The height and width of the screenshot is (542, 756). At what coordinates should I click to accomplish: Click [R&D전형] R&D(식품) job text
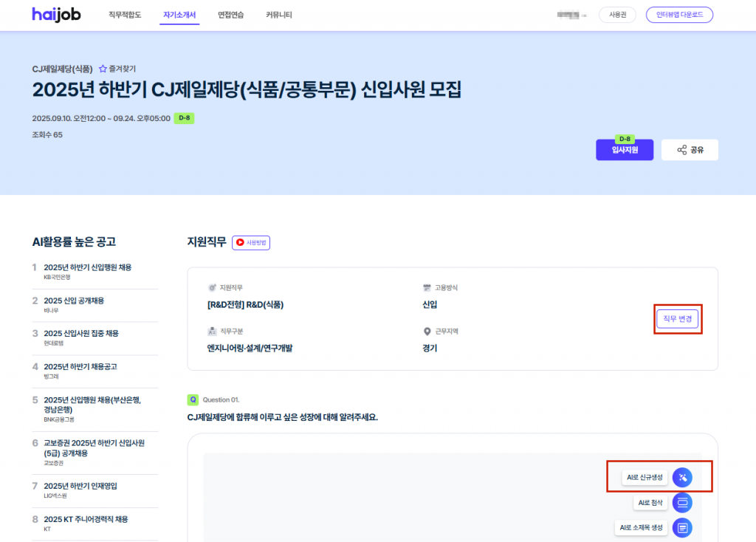(245, 305)
